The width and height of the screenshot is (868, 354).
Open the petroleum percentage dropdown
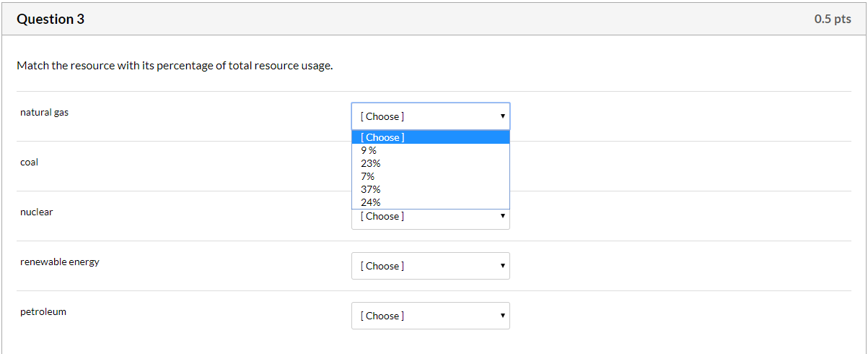[x=431, y=316]
